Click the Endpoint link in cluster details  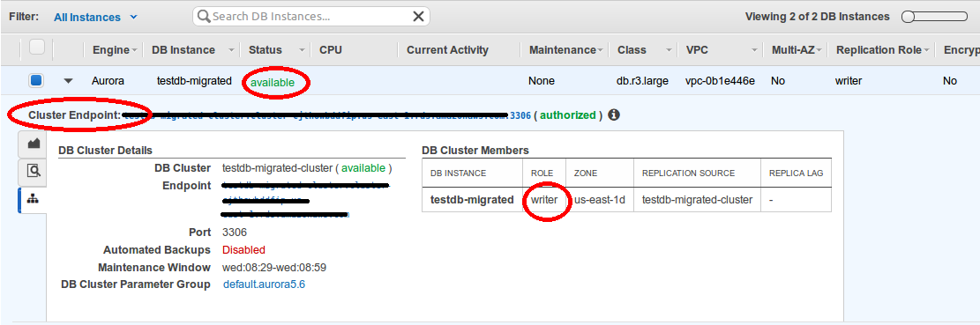click(306, 200)
